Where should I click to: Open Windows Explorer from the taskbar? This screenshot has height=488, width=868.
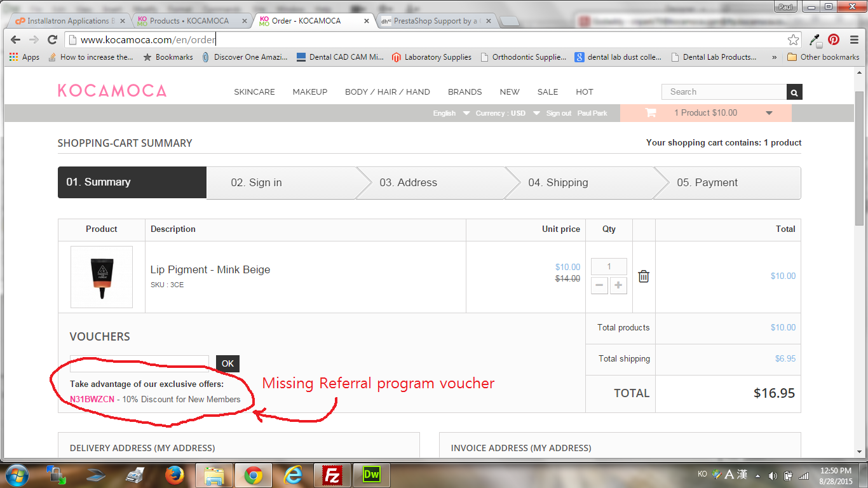214,475
